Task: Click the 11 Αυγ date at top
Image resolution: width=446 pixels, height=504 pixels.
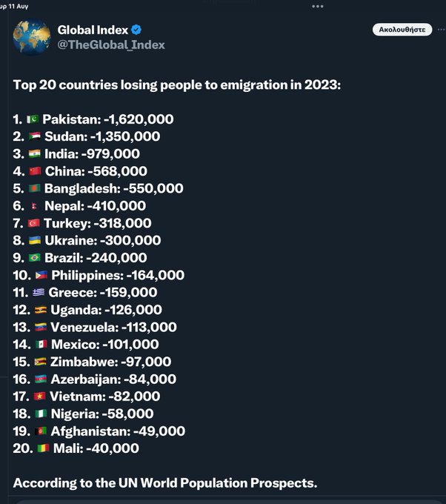Action: [19, 6]
